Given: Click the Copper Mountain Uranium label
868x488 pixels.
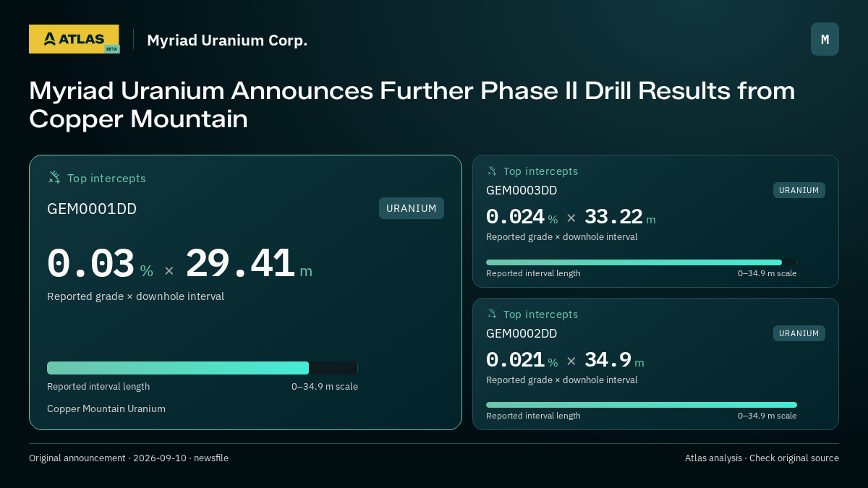Looking at the screenshot, I should tap(106, 408).
